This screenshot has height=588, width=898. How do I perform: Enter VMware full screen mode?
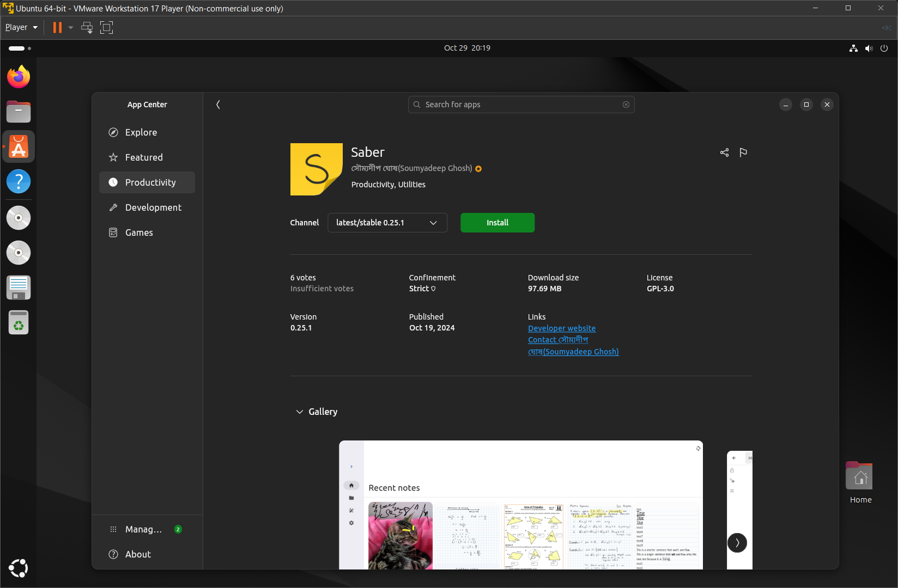pos(107,27)
